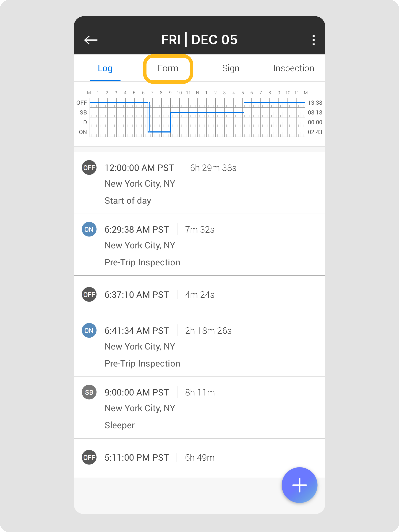Tap ON status badge at 6:41:34 AM
399x532 pixels.
coord(89,330)
